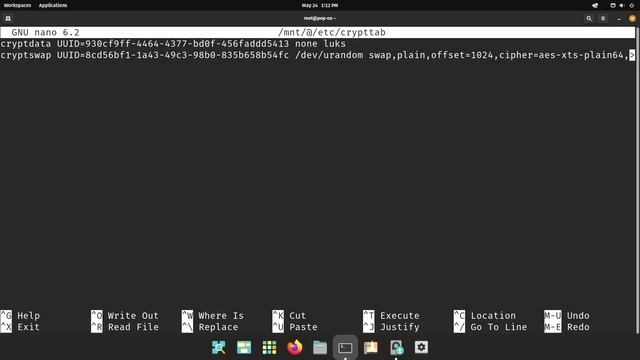Click the M-E Redo shortcut
The image size is (640, 360).
[x=567, y=327]
